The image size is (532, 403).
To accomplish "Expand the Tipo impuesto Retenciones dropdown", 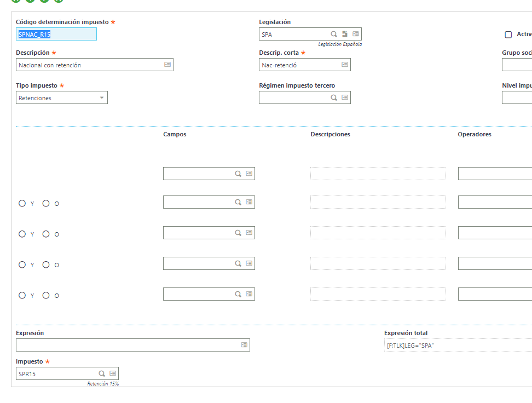I will [62, 98].
